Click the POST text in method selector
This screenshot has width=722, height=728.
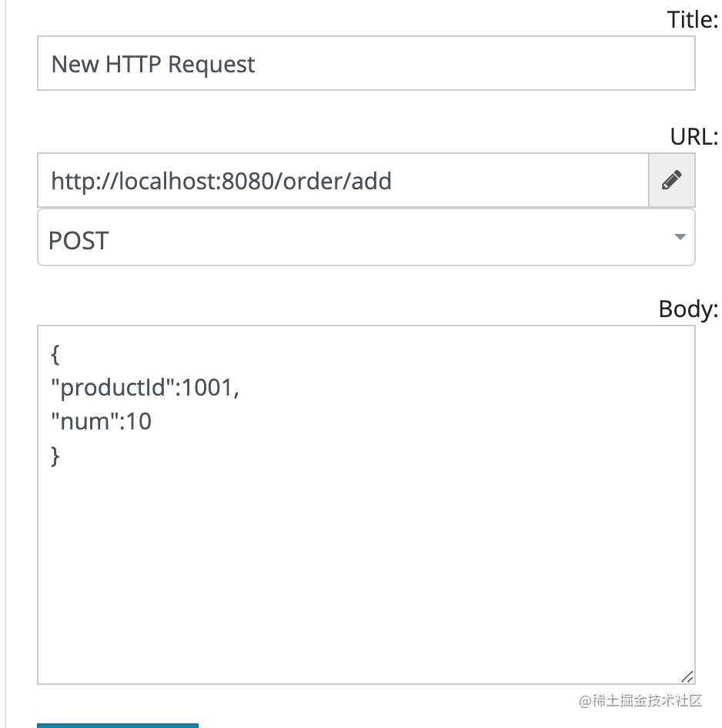tap(78, 241)
